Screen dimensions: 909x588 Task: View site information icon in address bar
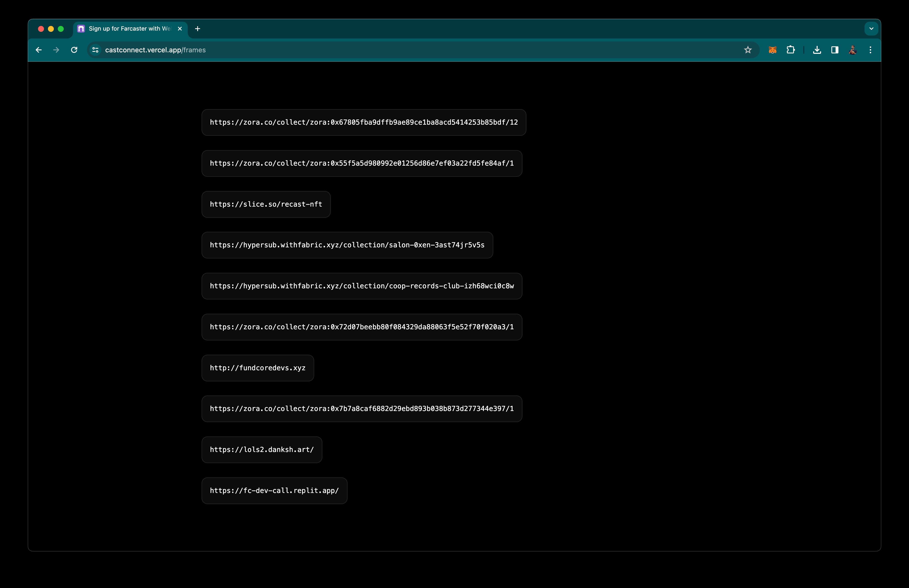click(96, 50)
